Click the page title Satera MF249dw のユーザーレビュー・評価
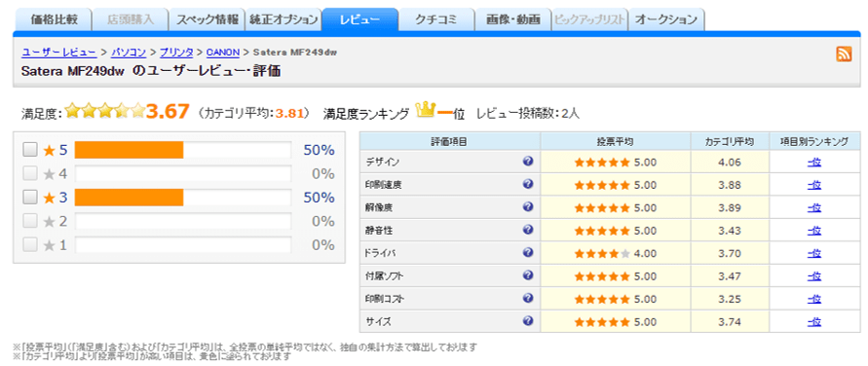The image size is (868, 366). click(151, 71)
